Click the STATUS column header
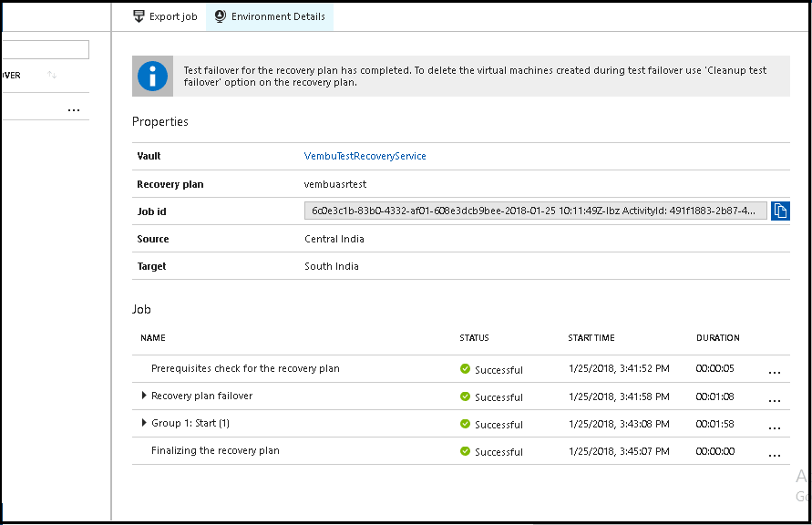Image resolution: width=812 pixels, height=525 pixels. 474,337
